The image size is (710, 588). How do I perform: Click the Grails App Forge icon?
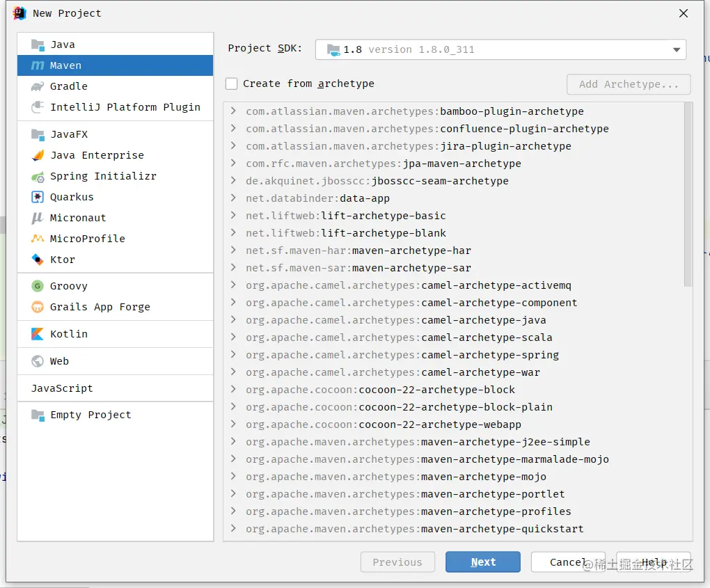click(x=38, y=307)
